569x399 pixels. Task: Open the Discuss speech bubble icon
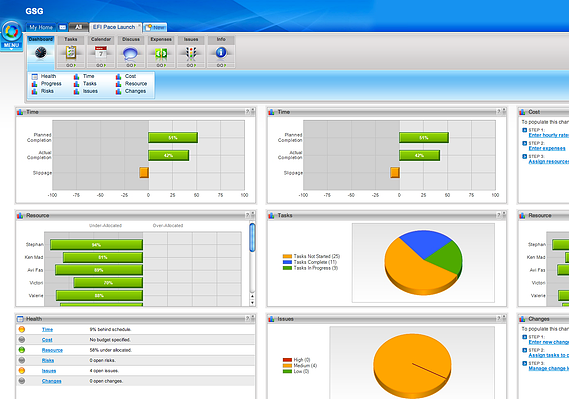tap(130, 54)
